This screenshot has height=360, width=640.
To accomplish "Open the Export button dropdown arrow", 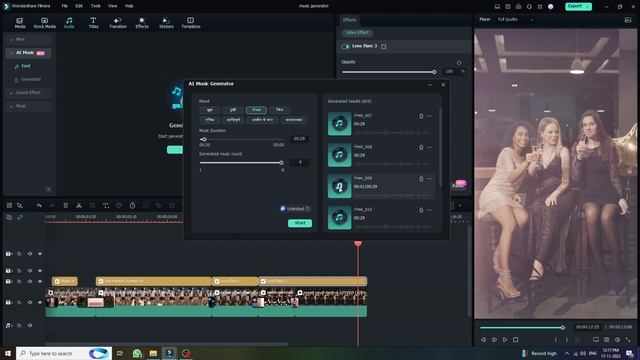I will 588,7.
